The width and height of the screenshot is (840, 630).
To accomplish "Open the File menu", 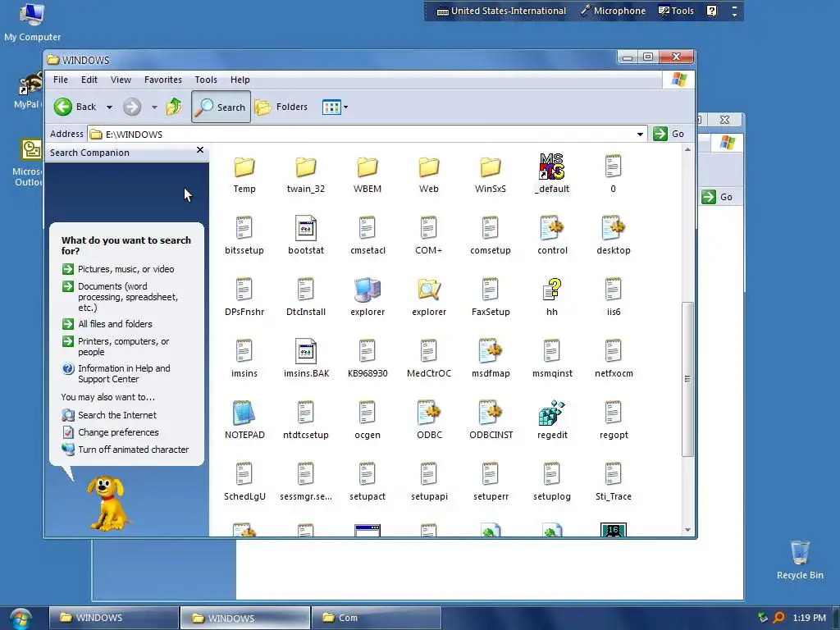I will (61, 80).
